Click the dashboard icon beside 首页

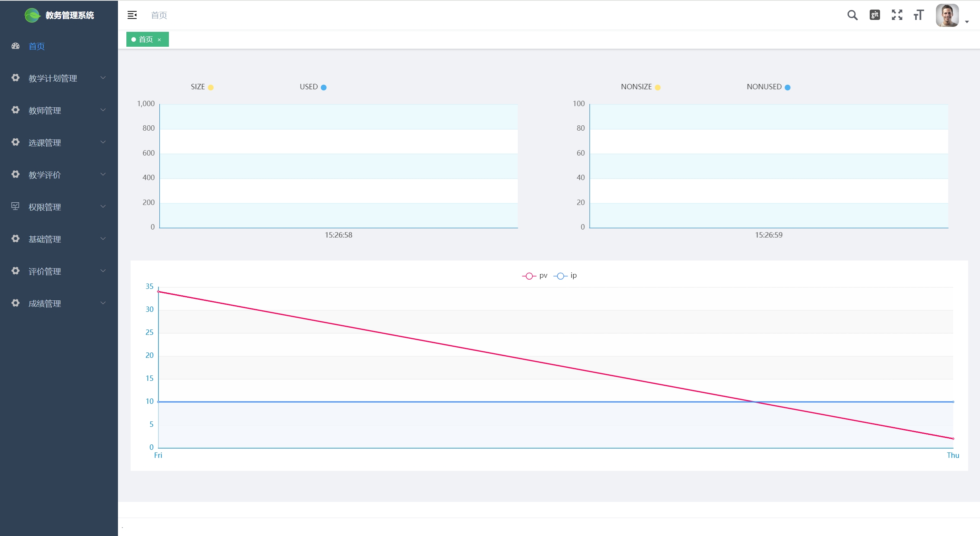(x=15, y=46)
